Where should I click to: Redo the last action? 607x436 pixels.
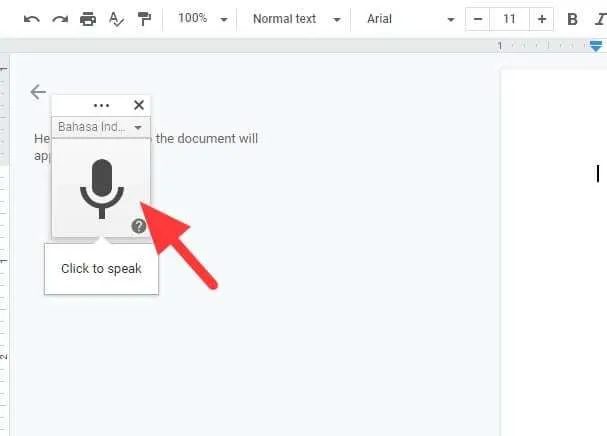[60, 19]
